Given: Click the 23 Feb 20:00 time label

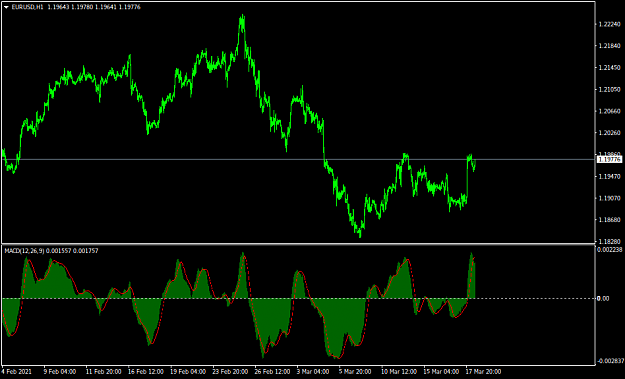Looking at the screenshot, I should [230, 372].
